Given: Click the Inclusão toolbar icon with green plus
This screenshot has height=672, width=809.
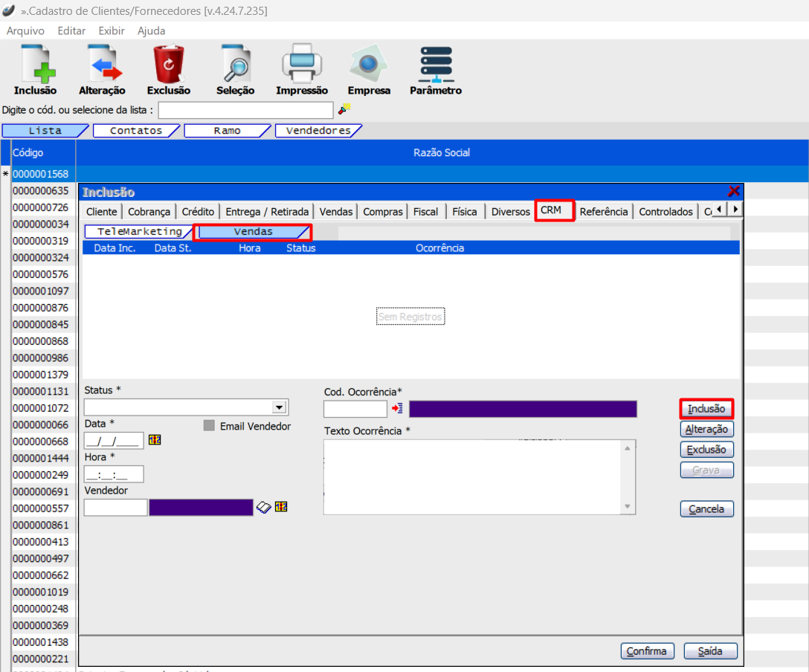Looking at the screenshot, I should 35,65.
